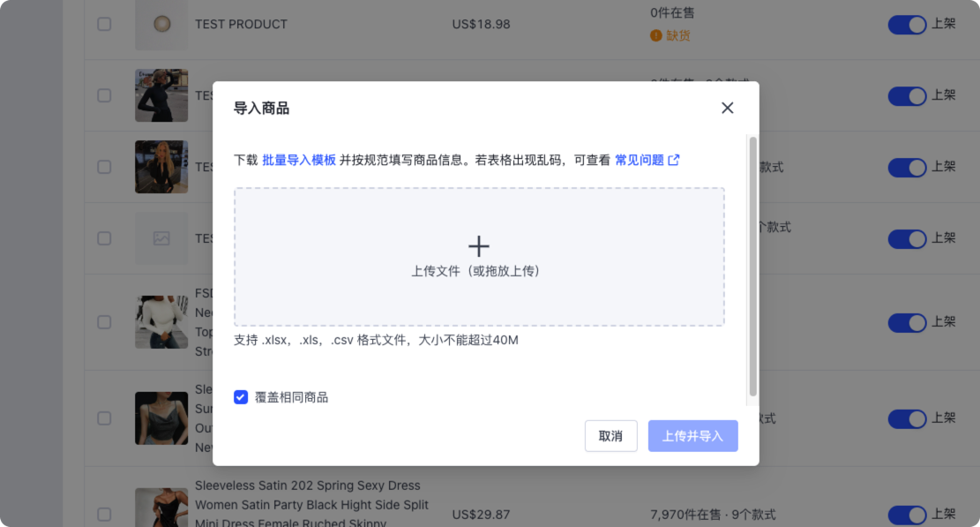
Task: Toggle the 上架 switch on the second row
Action: click(907, 95)
